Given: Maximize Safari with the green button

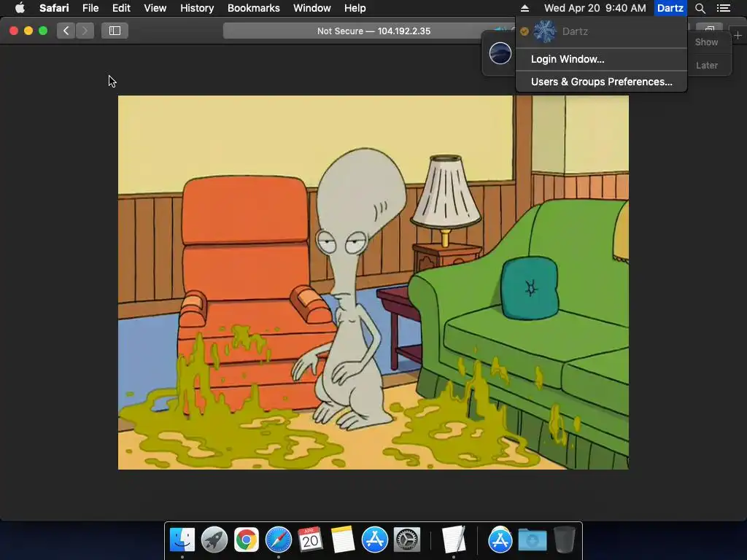Looking at the screenshot, I should 43,31.
